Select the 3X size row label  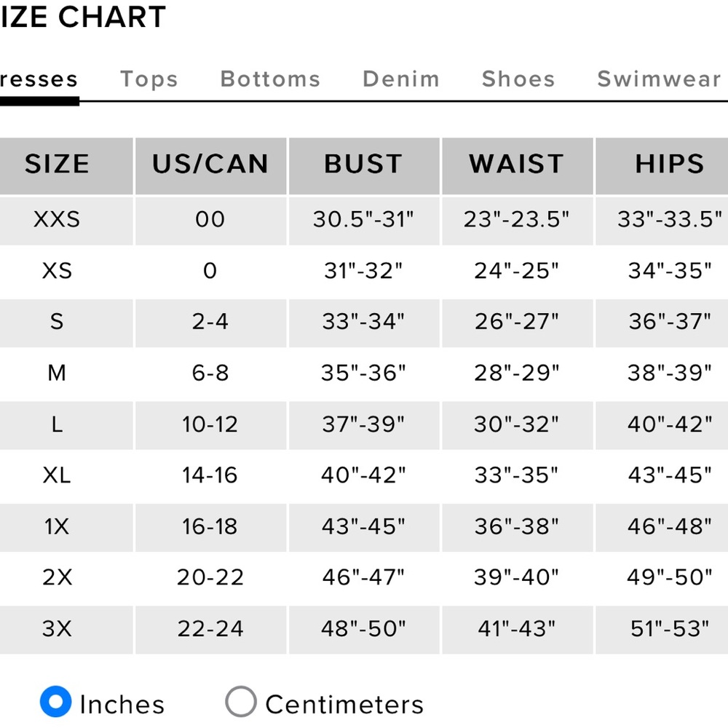(57, 630)
